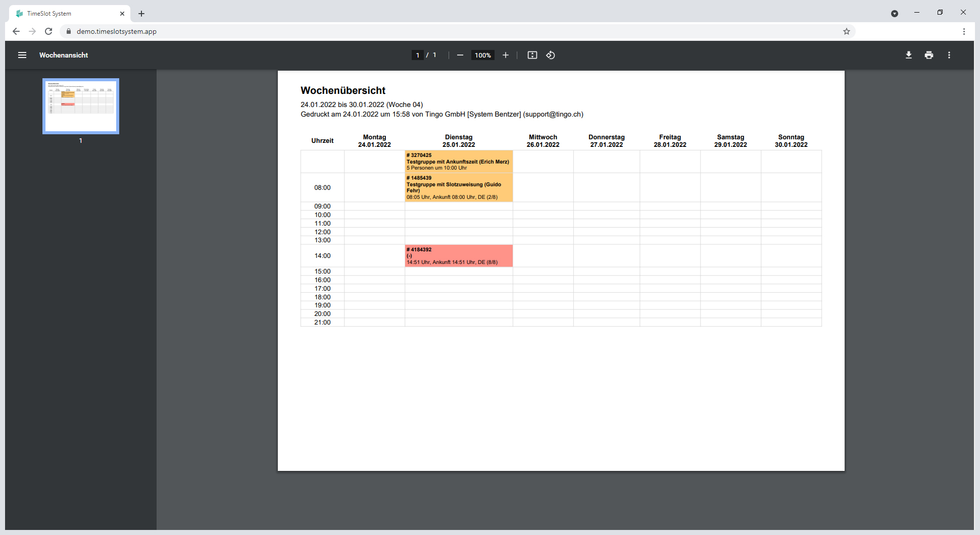This screenshot has height=535, width=980.
Task: Zoom out the PDF document
Action: click(x=460, y=55)
